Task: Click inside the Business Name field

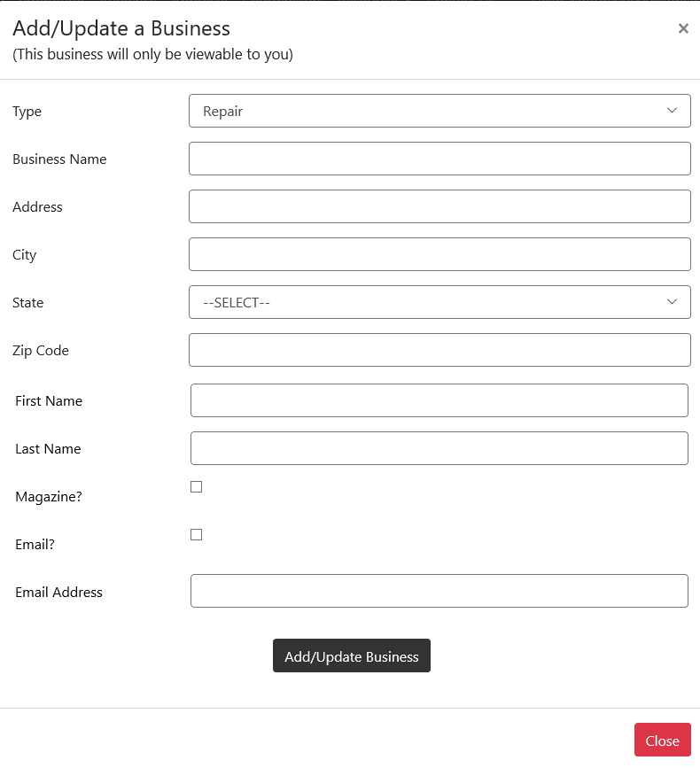Action: [x=439, y=158]
